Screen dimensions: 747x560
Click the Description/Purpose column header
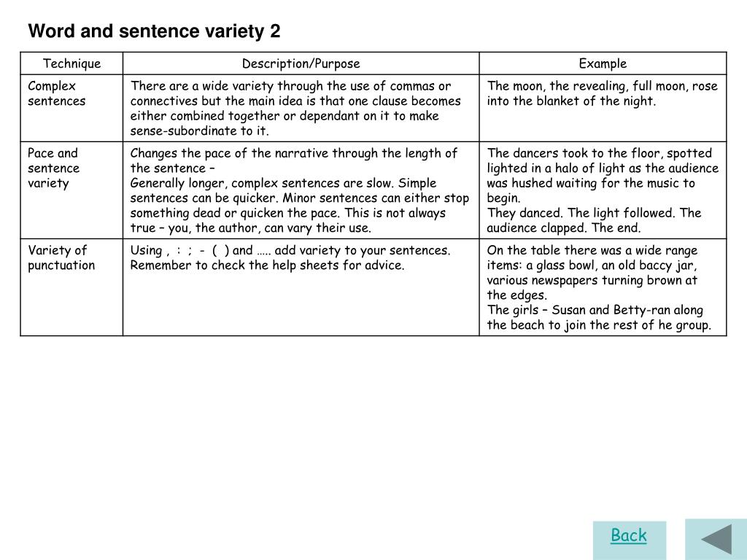(301, 63)
